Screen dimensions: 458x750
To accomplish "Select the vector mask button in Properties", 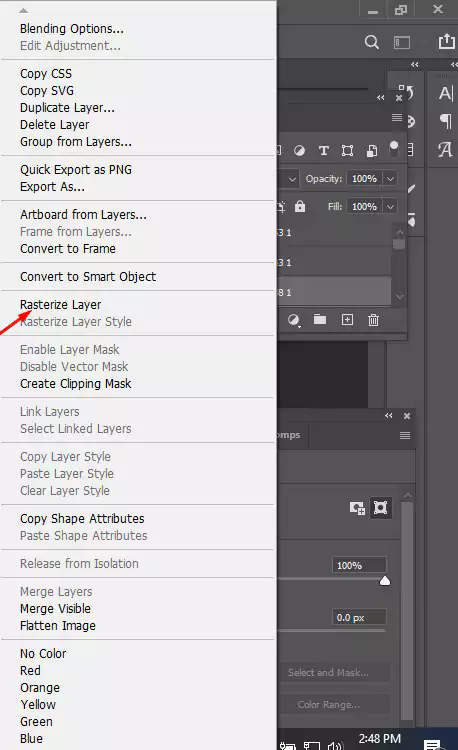I will [x=381, y=507].
